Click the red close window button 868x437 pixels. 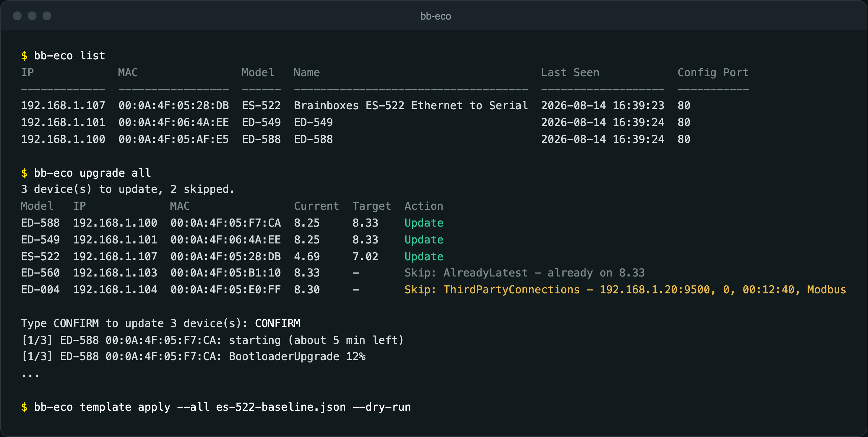pyautogui.click(x=17, y=16)
